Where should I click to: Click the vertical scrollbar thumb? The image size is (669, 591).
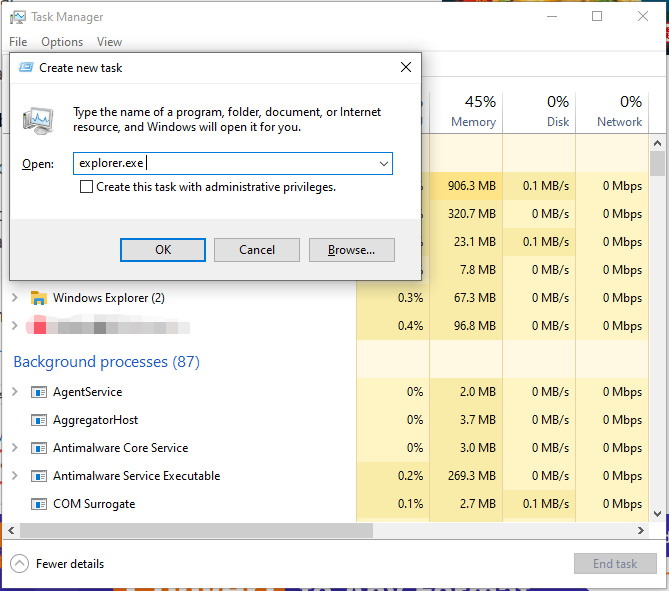tap(657, 163)
